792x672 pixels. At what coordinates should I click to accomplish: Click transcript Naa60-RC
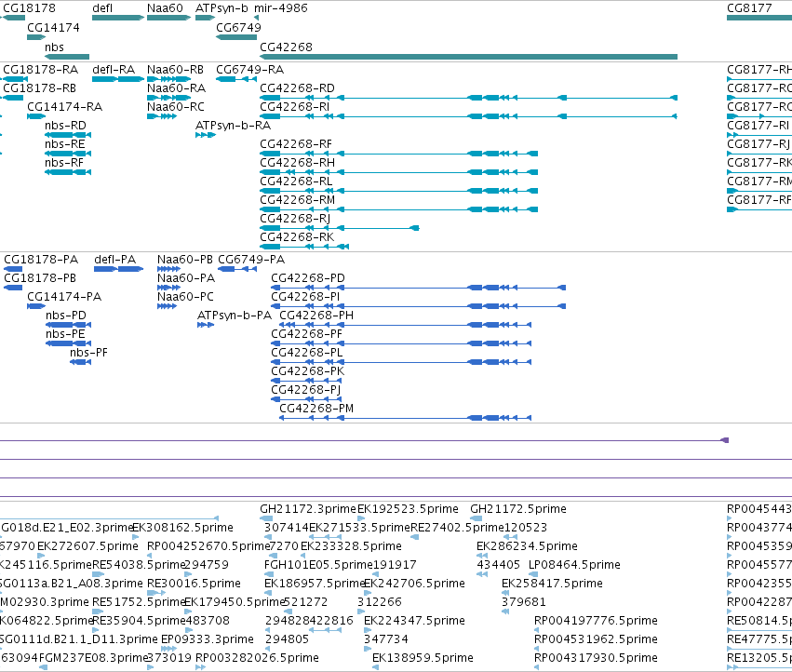[162, 116]
